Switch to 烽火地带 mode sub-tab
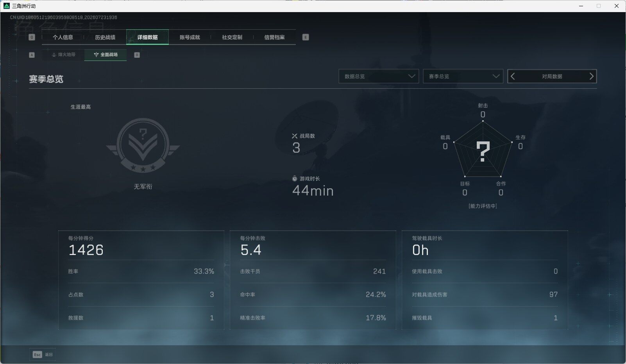Image resolution: width=626 pixels, height=364 pixels. pos(63,55)
